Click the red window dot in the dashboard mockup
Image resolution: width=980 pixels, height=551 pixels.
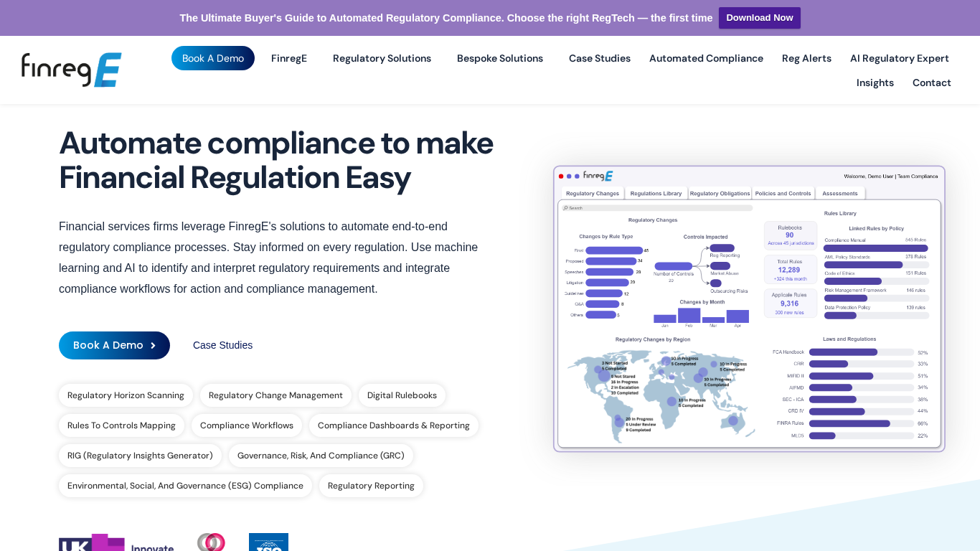(560, 175)
